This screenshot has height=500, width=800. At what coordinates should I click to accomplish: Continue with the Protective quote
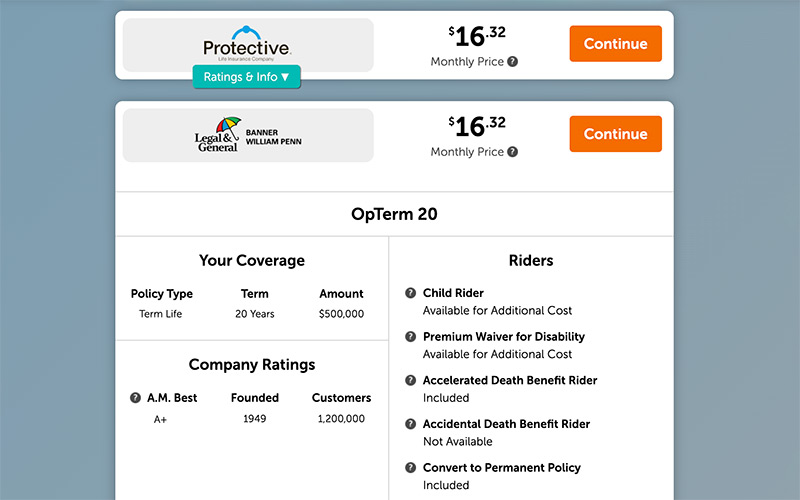[615, 44]
